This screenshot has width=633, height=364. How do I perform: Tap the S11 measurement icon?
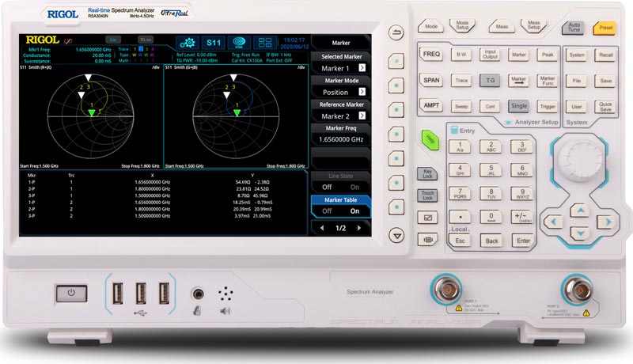212,43
